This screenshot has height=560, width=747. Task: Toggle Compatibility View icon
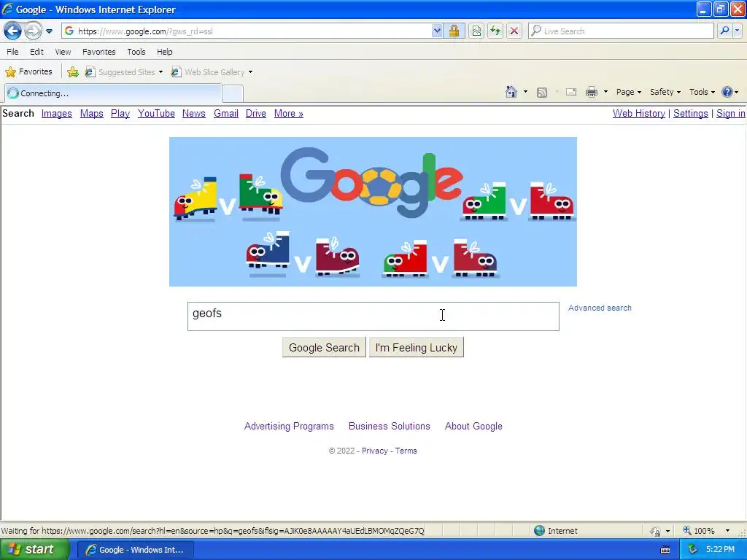[x=476, y=31]
